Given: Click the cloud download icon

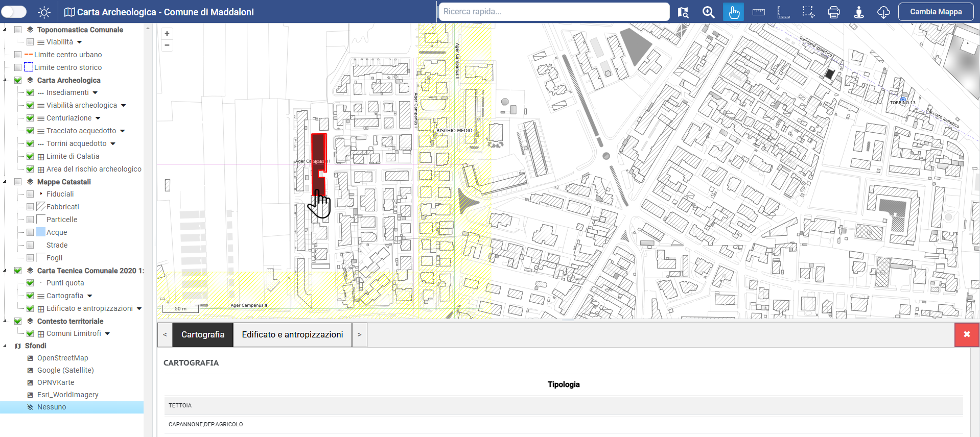Looking at the screenshot, I should (883, 12).
